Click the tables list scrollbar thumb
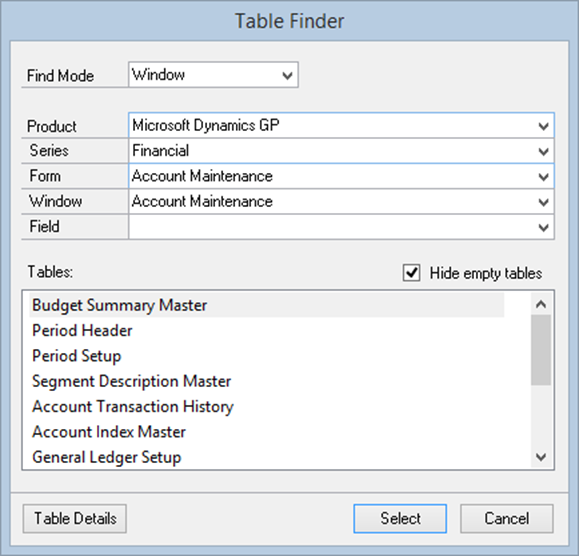This screenshot has height=557, width=580. coord(541,350)
